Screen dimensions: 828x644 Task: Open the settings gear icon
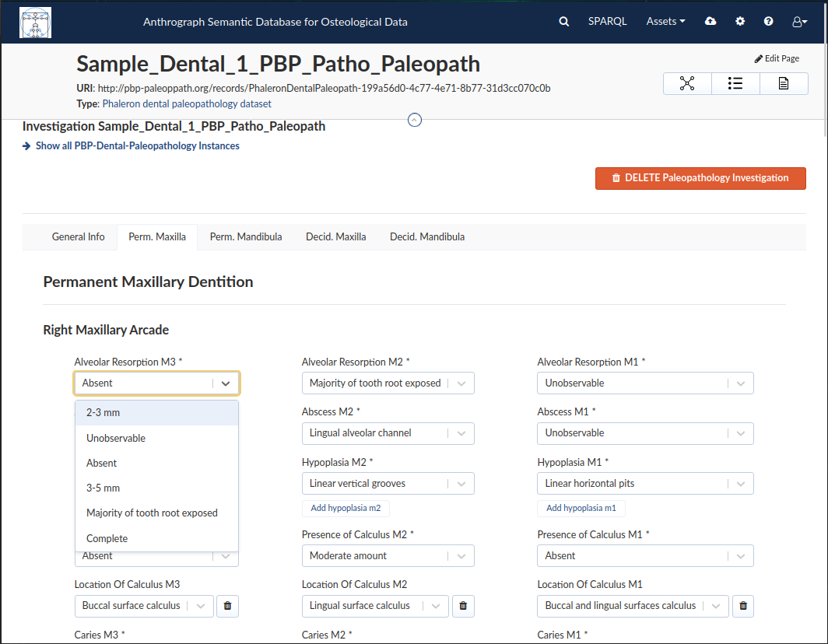[740, 21]
